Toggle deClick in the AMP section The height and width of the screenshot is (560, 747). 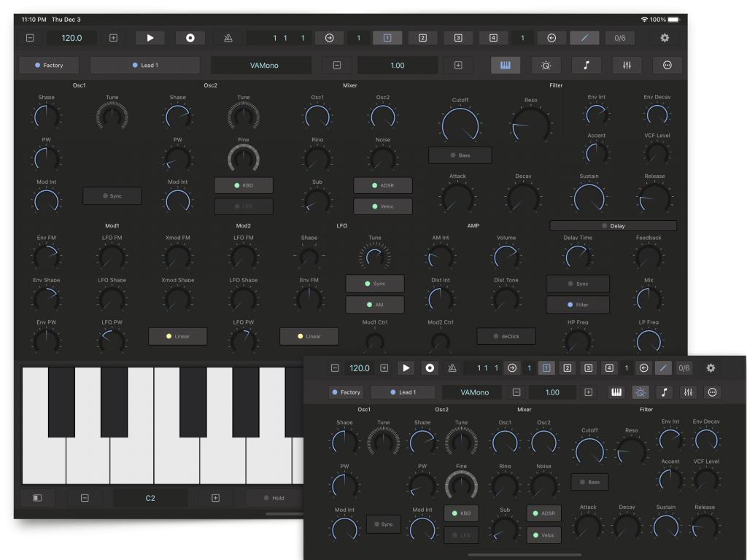(506, 336)
